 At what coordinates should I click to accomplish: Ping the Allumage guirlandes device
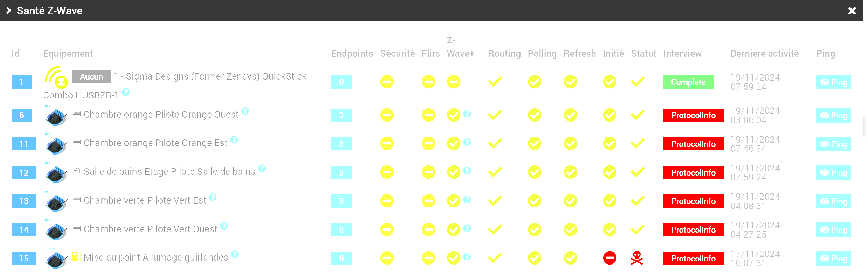point(834,259)
